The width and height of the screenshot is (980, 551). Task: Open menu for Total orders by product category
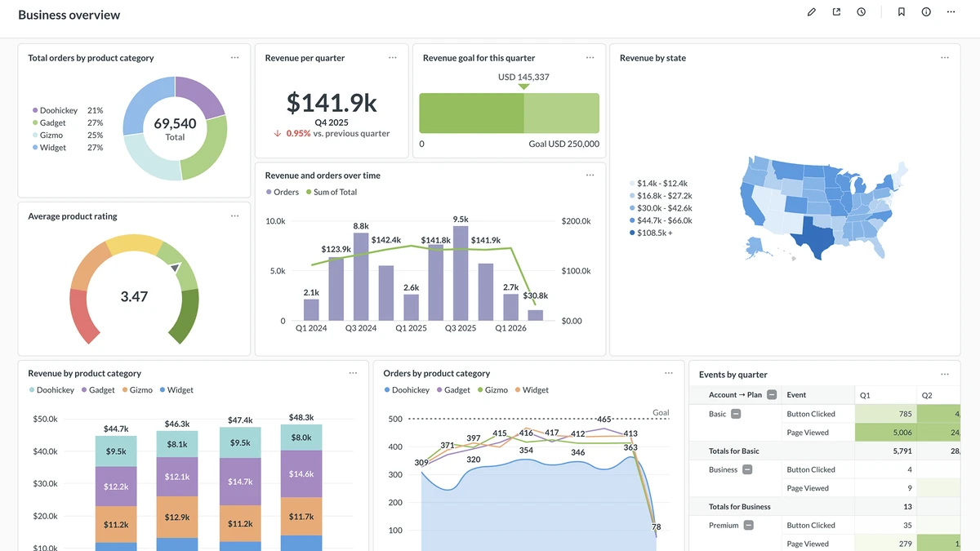(x=235, y=58)
